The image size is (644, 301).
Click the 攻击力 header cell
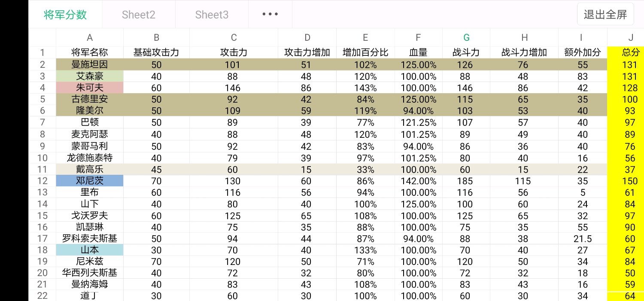click(x=234, y=53)
